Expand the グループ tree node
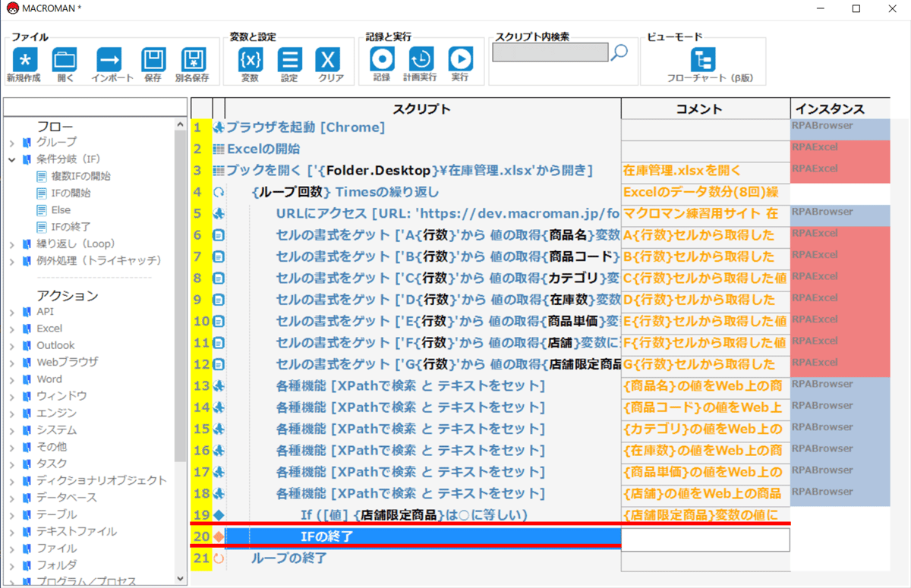The image size is (911, 588). [x=12, y=143]
